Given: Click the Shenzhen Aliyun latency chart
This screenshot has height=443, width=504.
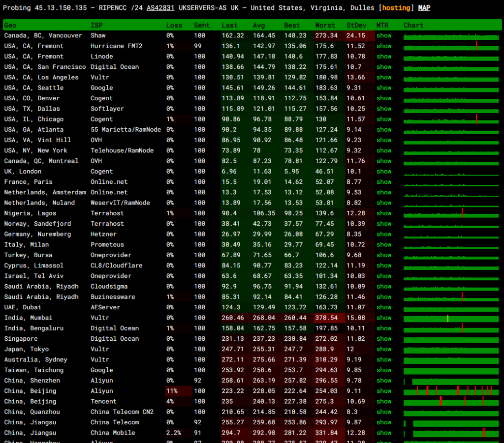Looking at the screenshot, I should coord(451,381).
